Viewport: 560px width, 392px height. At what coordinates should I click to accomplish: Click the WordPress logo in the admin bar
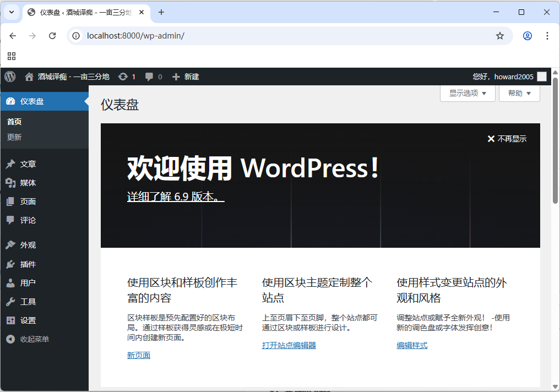[9, 77]
